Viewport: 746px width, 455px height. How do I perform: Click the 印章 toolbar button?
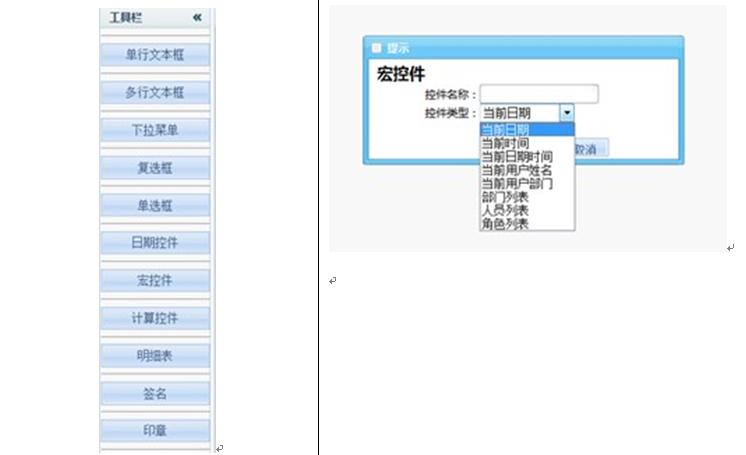pos(155,430)
